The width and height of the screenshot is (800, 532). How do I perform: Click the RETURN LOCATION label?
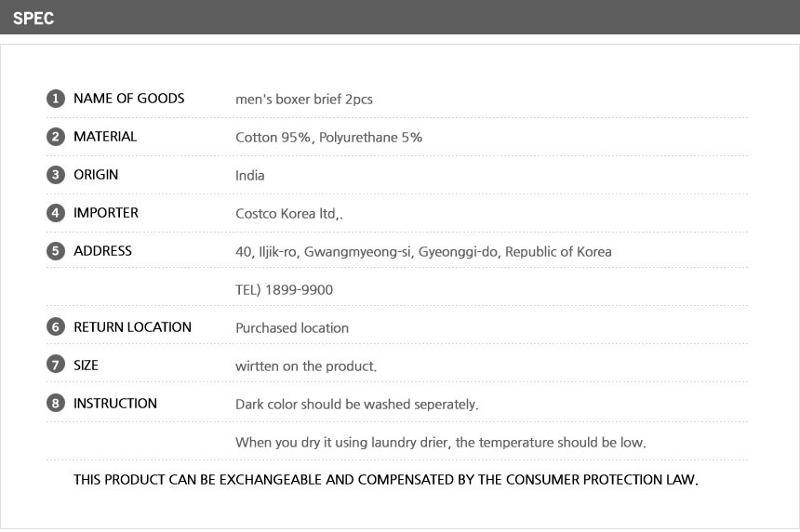[132, 327]
